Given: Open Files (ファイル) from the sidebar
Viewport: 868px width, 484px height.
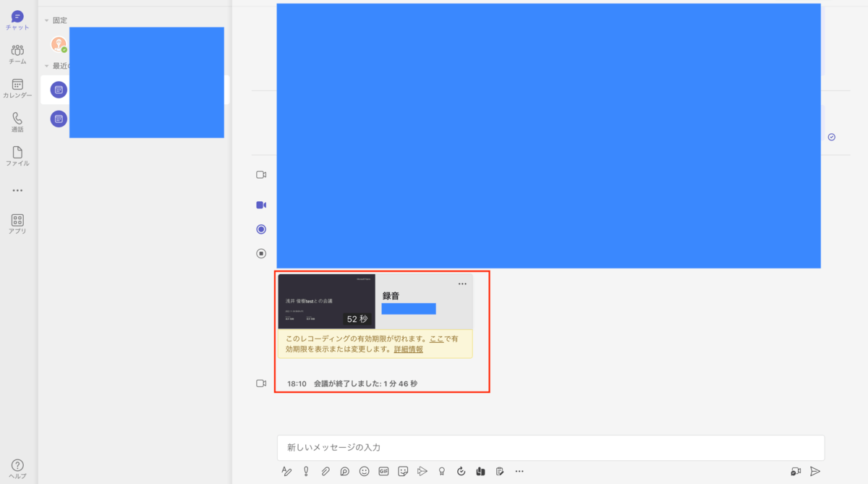Looking at the screenshot, I should point(17,156).
